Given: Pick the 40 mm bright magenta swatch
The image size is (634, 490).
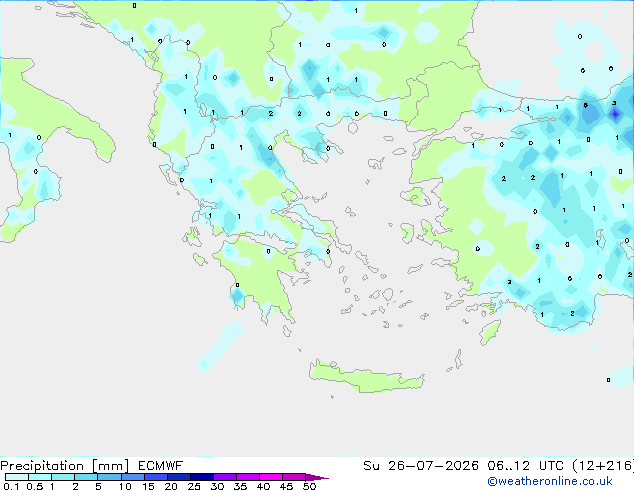Looking at the screenshot, I should (x=271, y=477).
